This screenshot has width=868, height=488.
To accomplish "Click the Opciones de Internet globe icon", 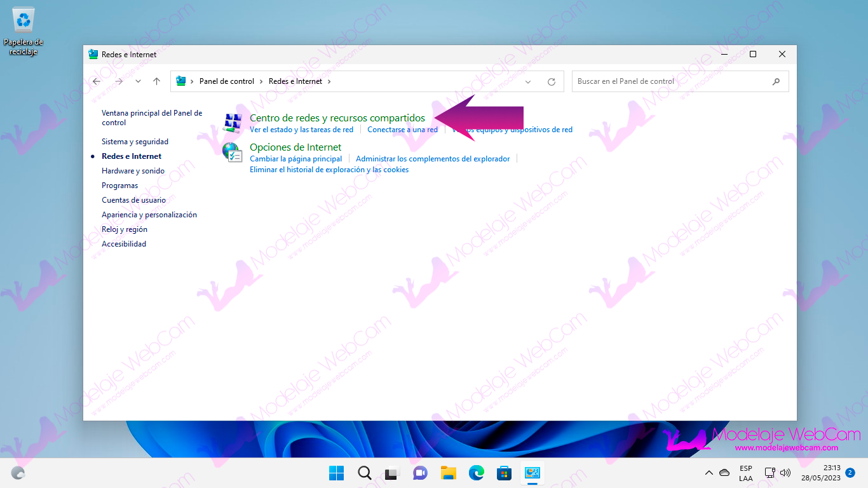I will [233, 152].
